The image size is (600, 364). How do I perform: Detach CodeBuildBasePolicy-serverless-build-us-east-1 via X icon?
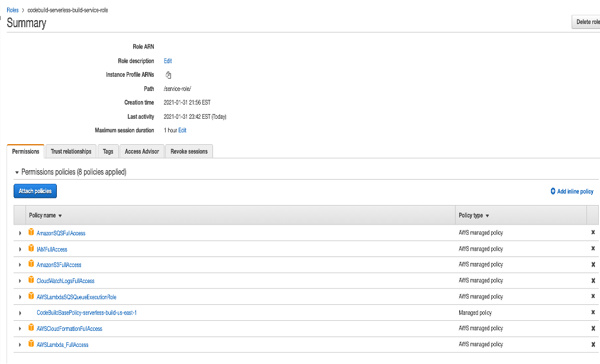tap(593, 313)
